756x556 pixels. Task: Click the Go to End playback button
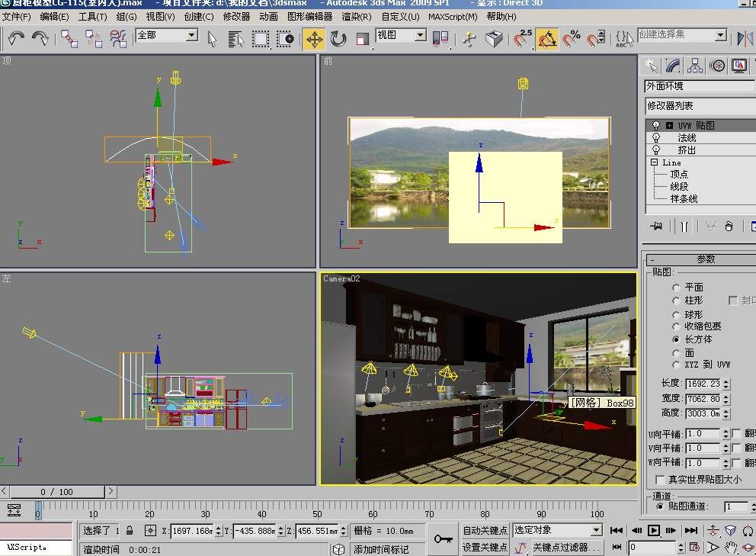[x=691, y=530]
